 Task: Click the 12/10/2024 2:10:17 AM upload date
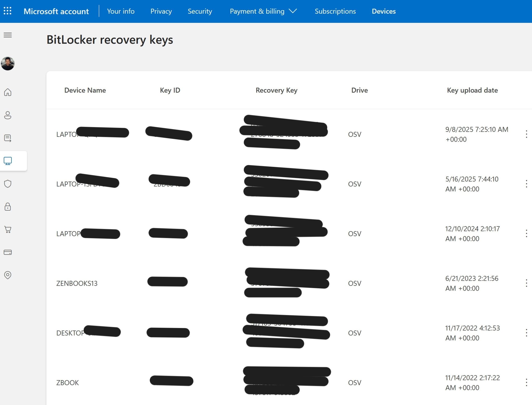click(x=473, y=233)
